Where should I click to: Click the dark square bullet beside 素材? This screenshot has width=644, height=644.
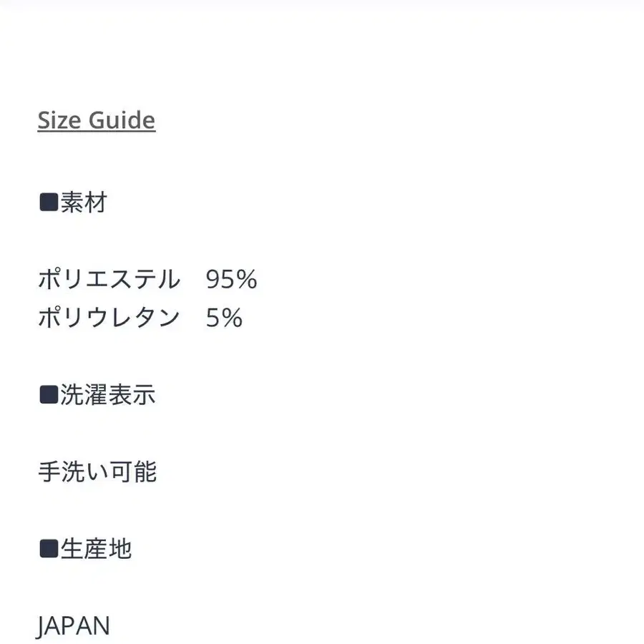point(48,203)
